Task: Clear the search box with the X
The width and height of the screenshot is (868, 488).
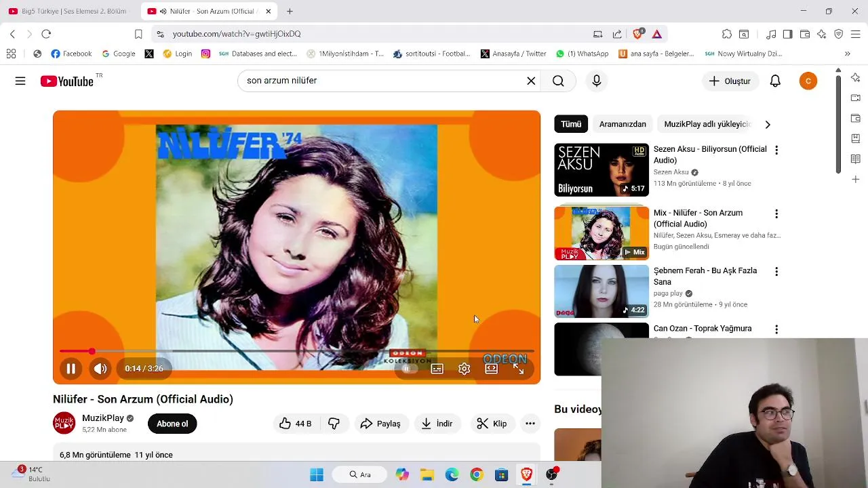Action: point(531,81)
